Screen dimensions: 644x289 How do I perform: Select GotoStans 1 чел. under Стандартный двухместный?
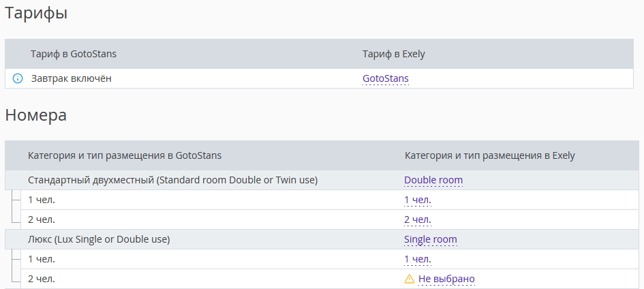pos(42,200)
